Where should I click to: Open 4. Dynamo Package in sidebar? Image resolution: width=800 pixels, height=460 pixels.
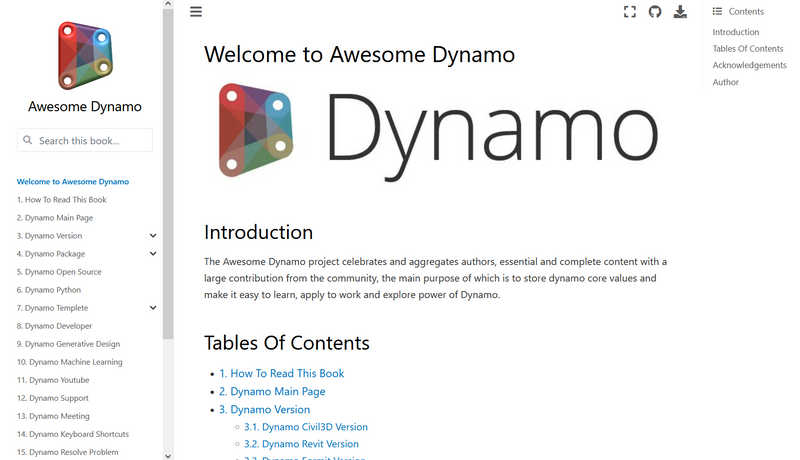click(x=51, y=253)
